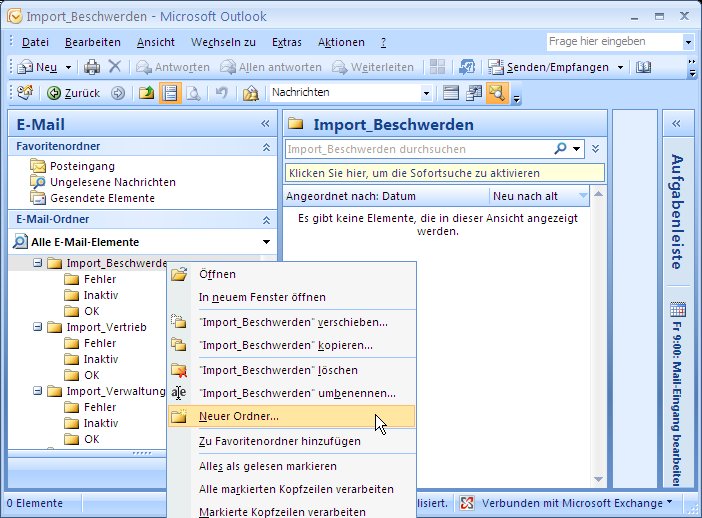Collapse the Favoritenordner section

tap(266, 146)
